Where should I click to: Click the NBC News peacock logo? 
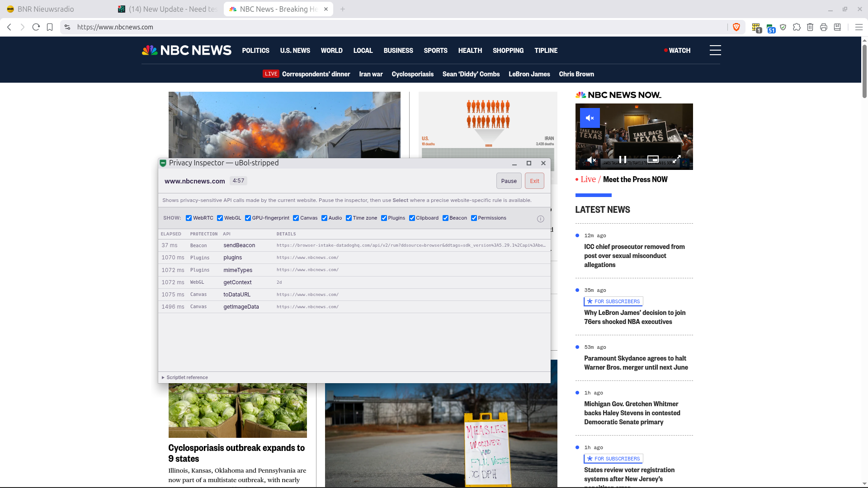[186, 50]
